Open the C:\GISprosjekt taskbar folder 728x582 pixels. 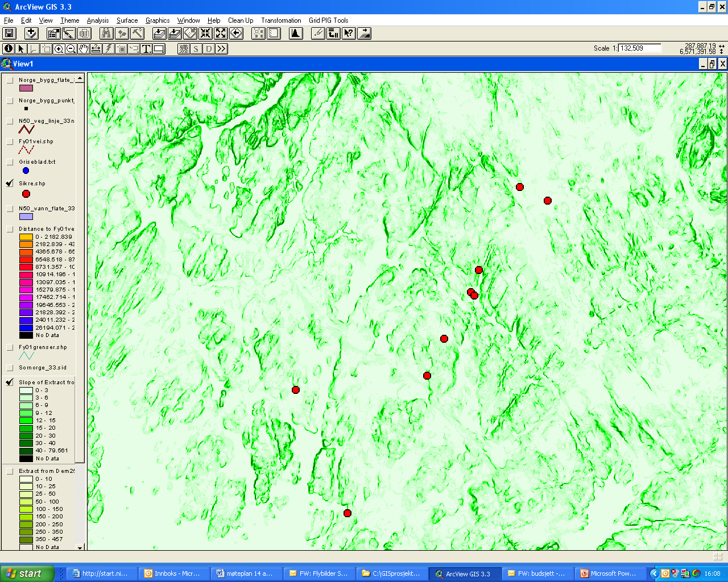[x=392, y=573]
